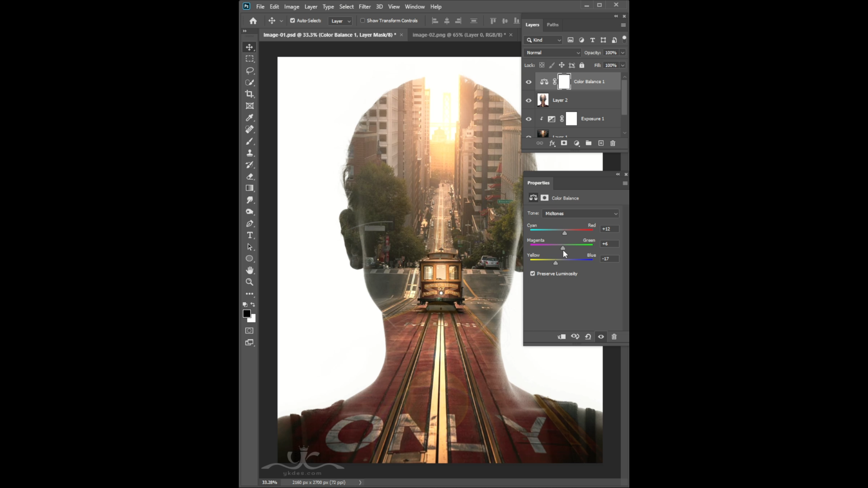This screenshot has width=868, height=488.
Task: Open the File menu
Action: 260,7
